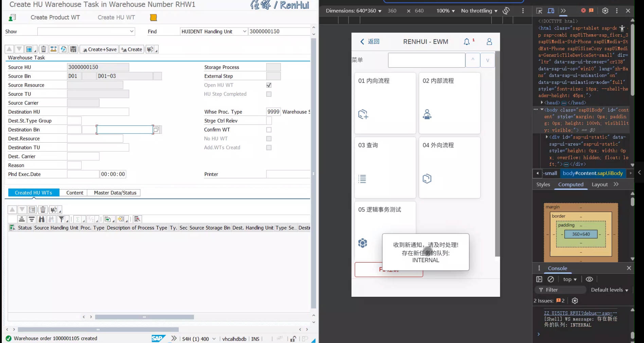Click the trash delete icon in Warehouse Task toolbar
The image size is (644, 343).
[x=43, y=49]
